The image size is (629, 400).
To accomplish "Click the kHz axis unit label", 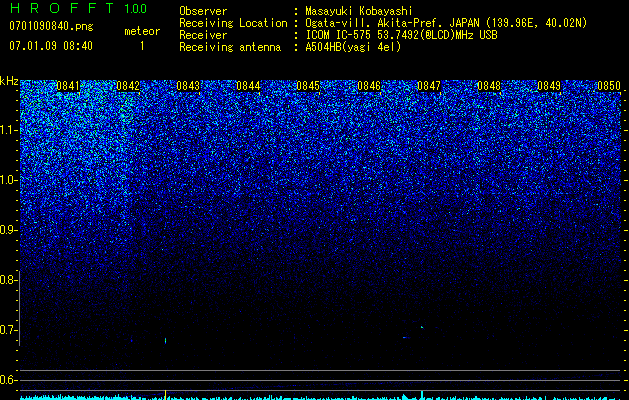I will (9, 81).
